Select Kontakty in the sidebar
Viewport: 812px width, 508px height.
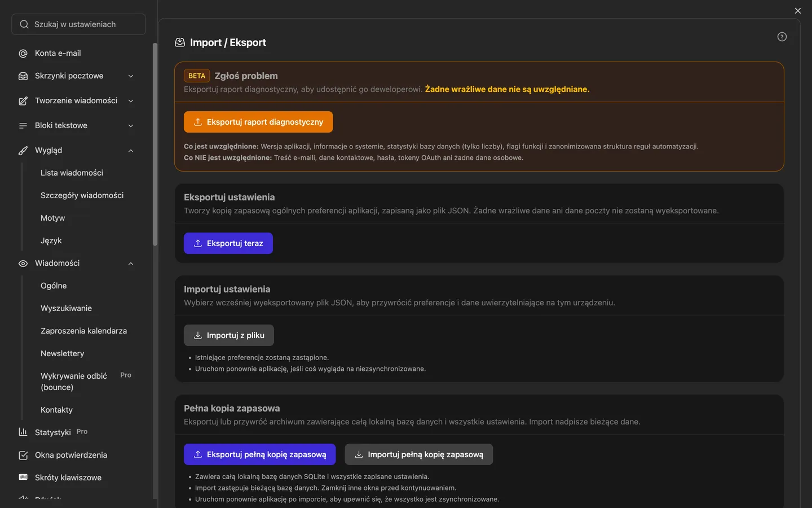(x=56, y=410)
